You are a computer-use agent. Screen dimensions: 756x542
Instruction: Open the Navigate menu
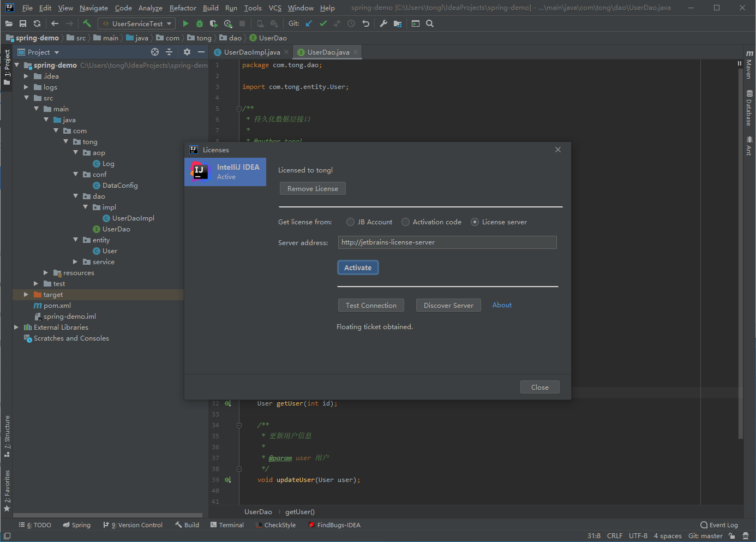[x=94, y=8]
